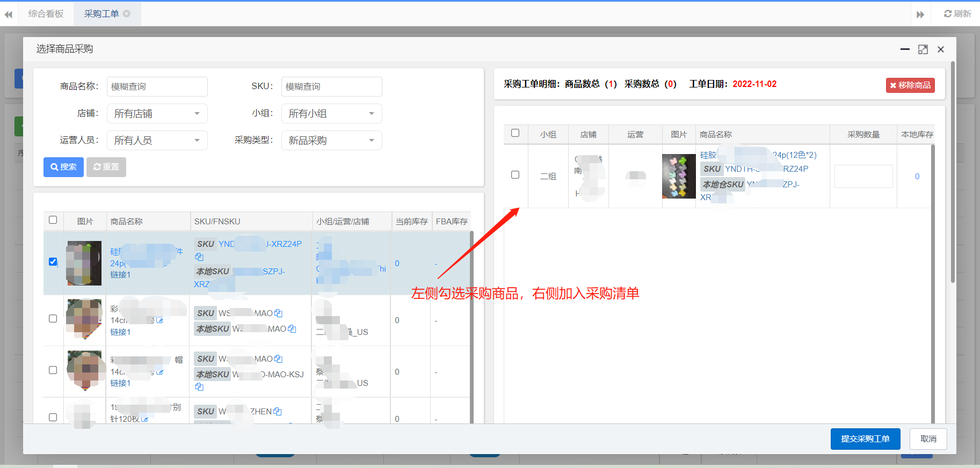The image size is (980, 468).
Task: Open 链接1 link of the XRZ24P product
Action: [120, 275]
